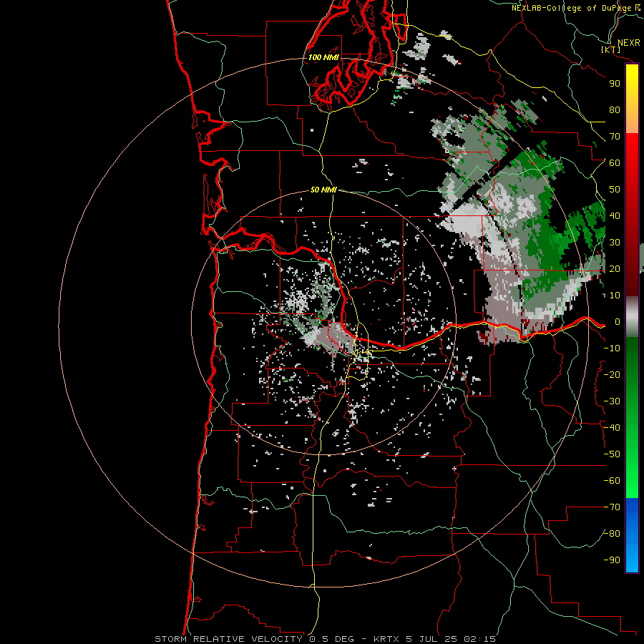Select the positive "70" scale value

click(615, 137)
